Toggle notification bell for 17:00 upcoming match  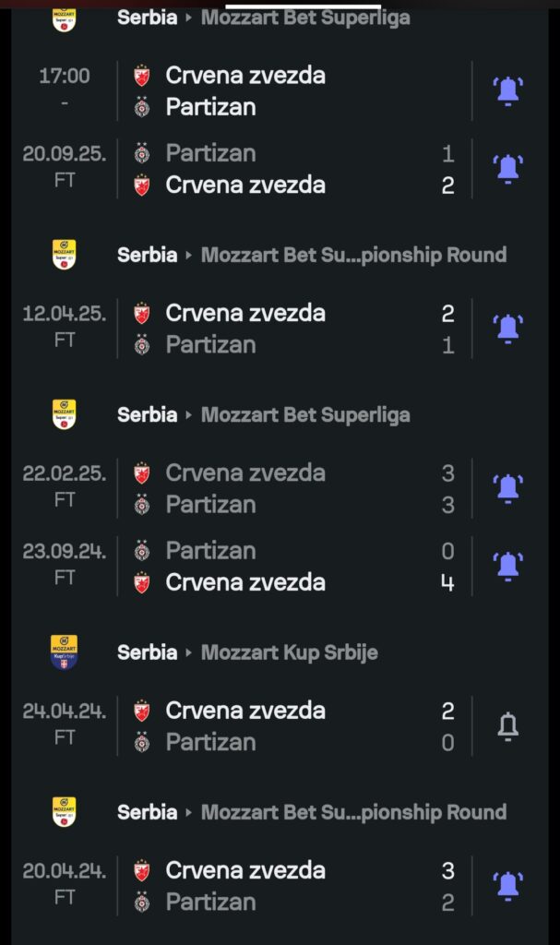[x=508, y=90]
